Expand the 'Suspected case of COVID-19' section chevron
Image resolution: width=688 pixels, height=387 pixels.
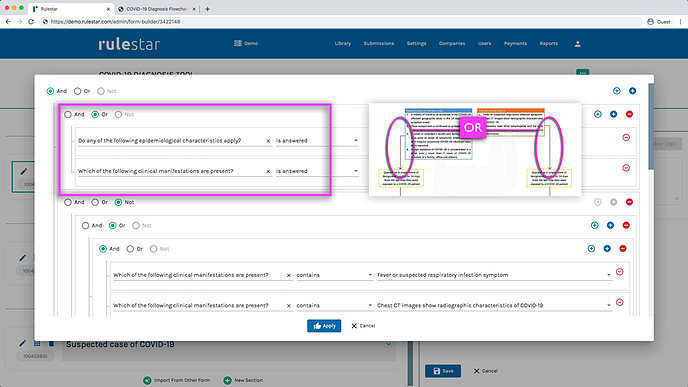pyautogui.click(x=388, y=344)
